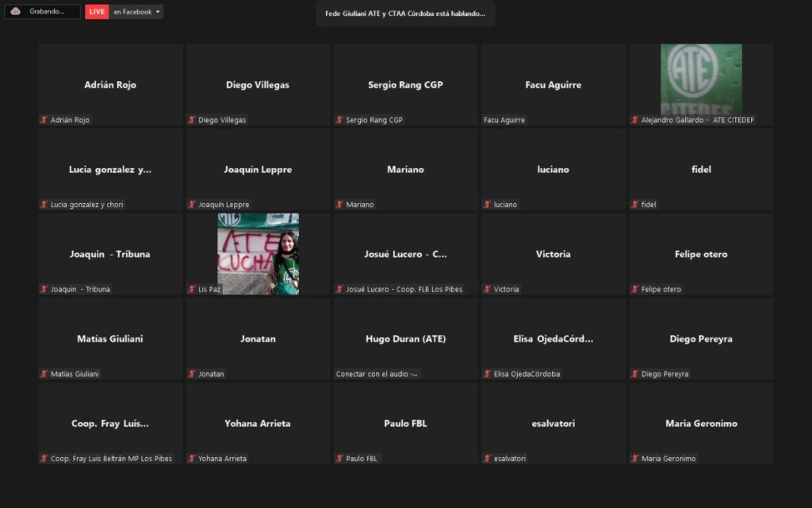Click muted mic icon for Sergio Rang CGP
This screenshot has height=508, width=812.
[x=339, y=120]
